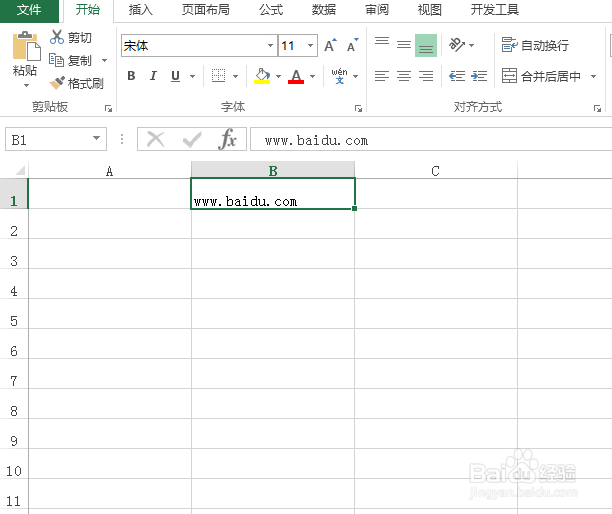The image size is (612, 514).
Task: Open the 开发工具 Developer tab
Action: (x=495, y=10)
